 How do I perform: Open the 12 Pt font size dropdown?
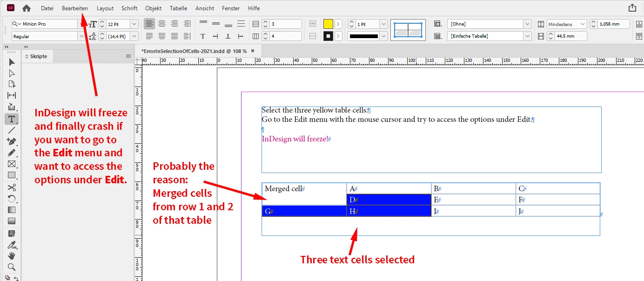(134, 24)
